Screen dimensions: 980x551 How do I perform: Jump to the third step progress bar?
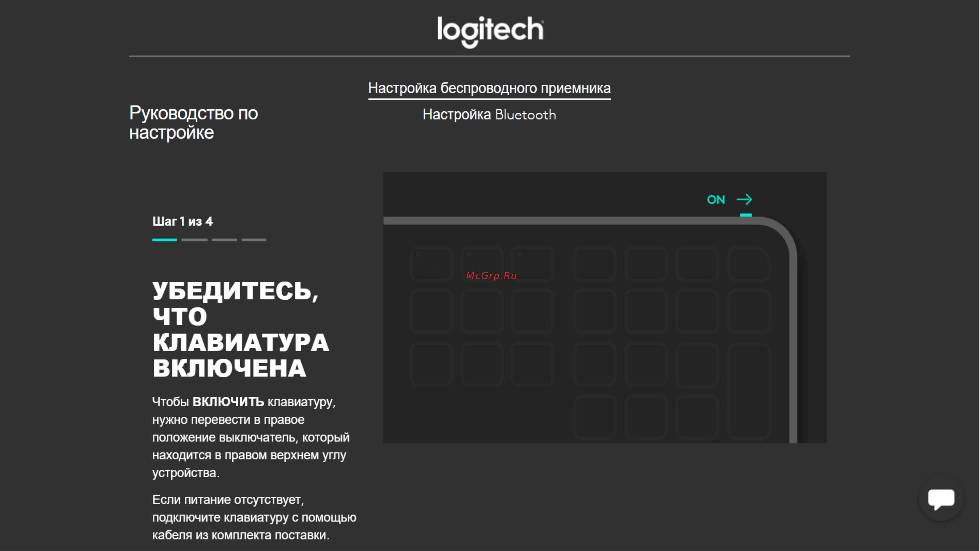pos(225,240)
